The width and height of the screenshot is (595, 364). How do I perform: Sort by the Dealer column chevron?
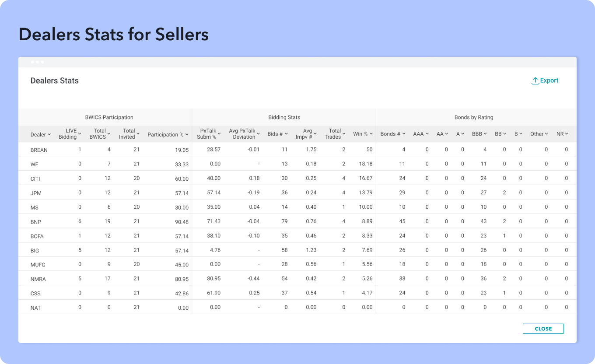(x=49, y=134)
